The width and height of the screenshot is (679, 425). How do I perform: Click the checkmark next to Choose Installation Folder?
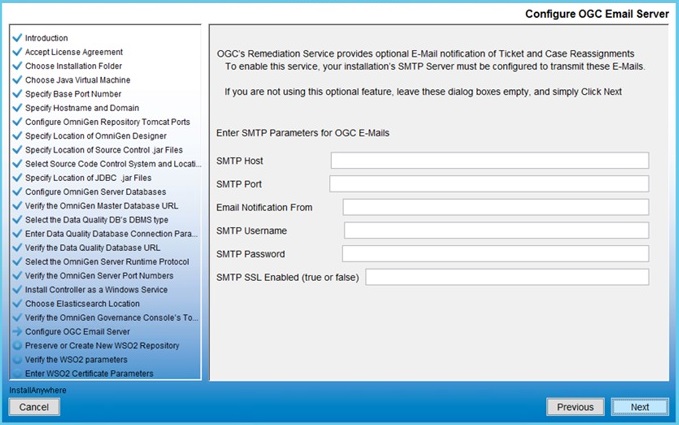click(17, 66)
